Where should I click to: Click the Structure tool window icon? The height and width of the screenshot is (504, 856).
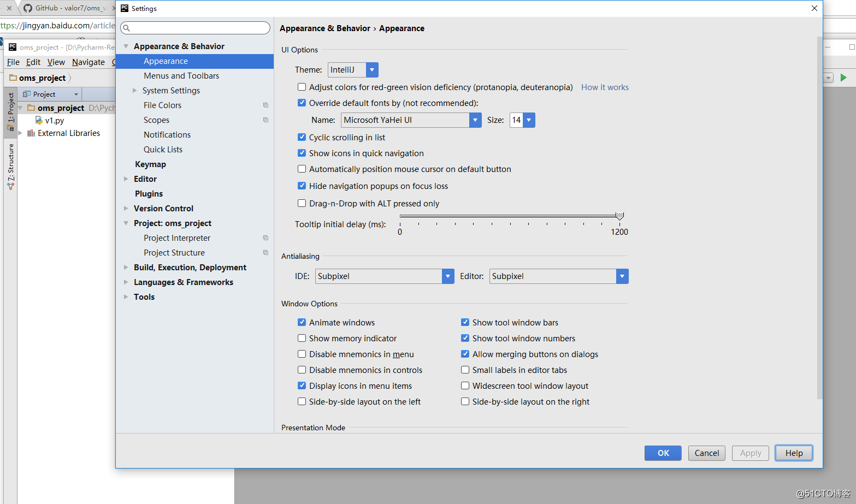[10, 186]
